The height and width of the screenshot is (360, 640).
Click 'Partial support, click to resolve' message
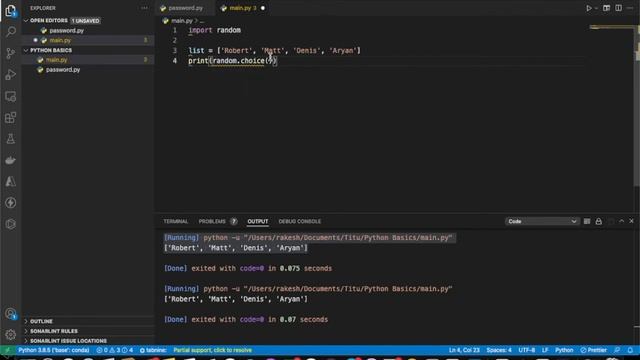pyautogui.click(x=212, y=350)
